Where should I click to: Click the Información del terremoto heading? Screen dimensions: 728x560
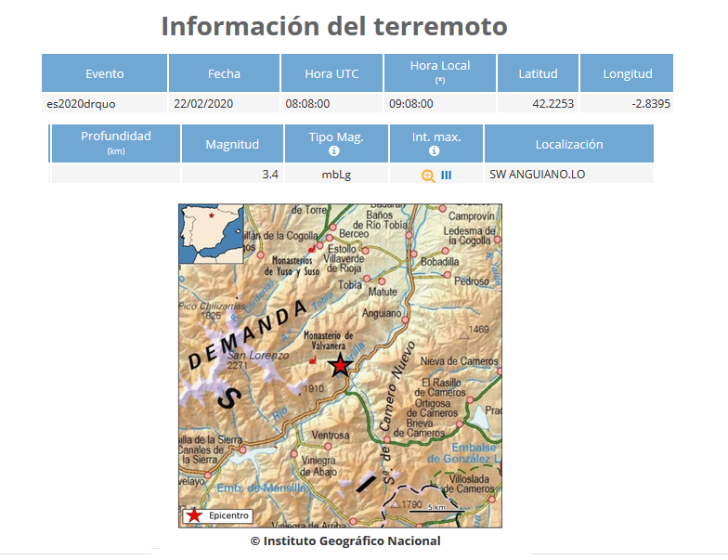click(334, 26)
